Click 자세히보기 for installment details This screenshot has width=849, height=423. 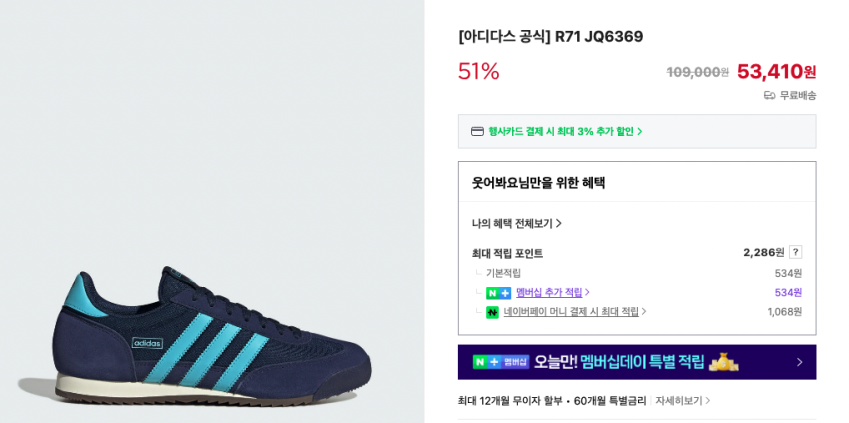[x=682, y=400]
